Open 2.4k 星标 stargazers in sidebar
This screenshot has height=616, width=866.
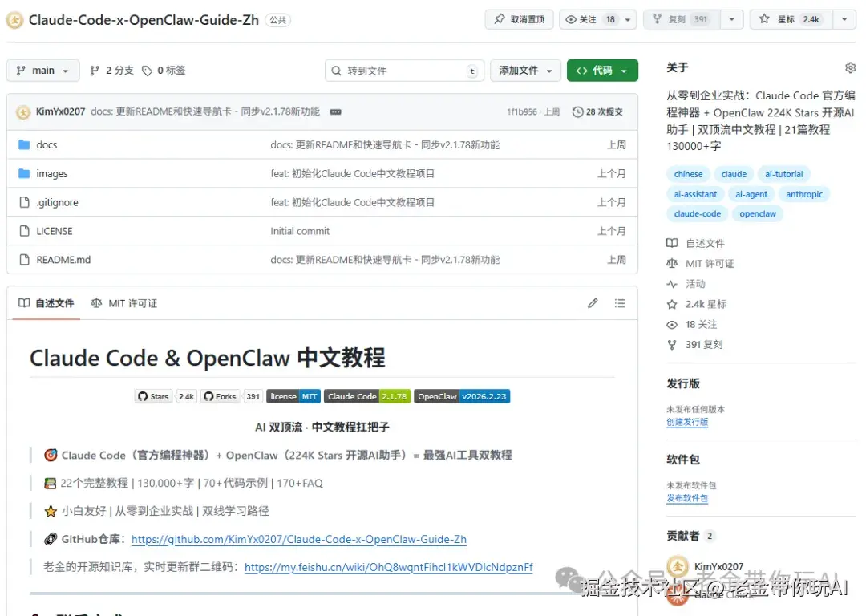click(697, 305)
